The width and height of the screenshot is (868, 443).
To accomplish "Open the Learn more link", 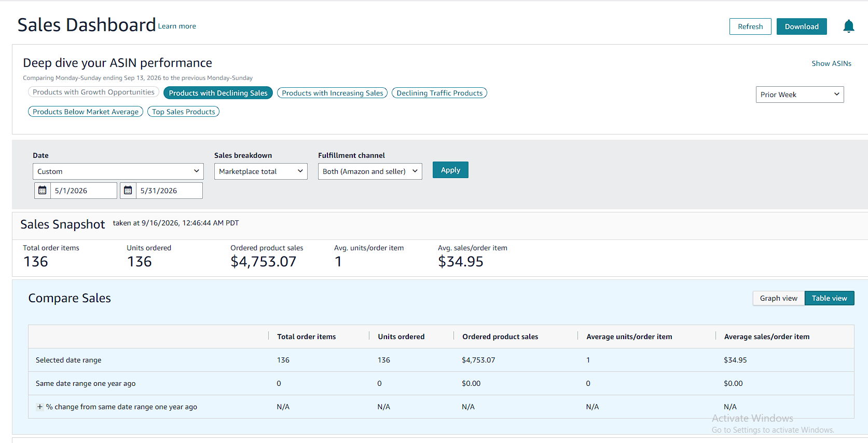I will (x=177, y=26).
